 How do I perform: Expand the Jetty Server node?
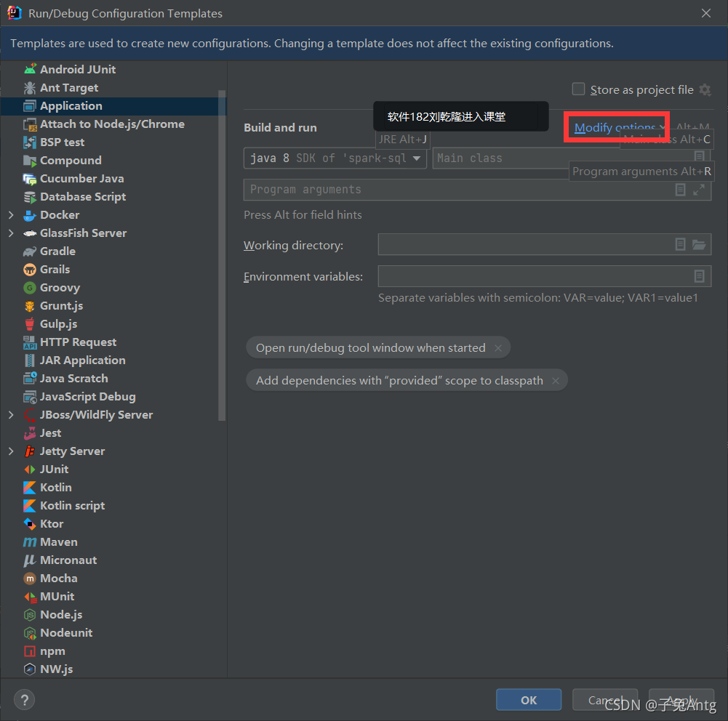pos(11,451)
